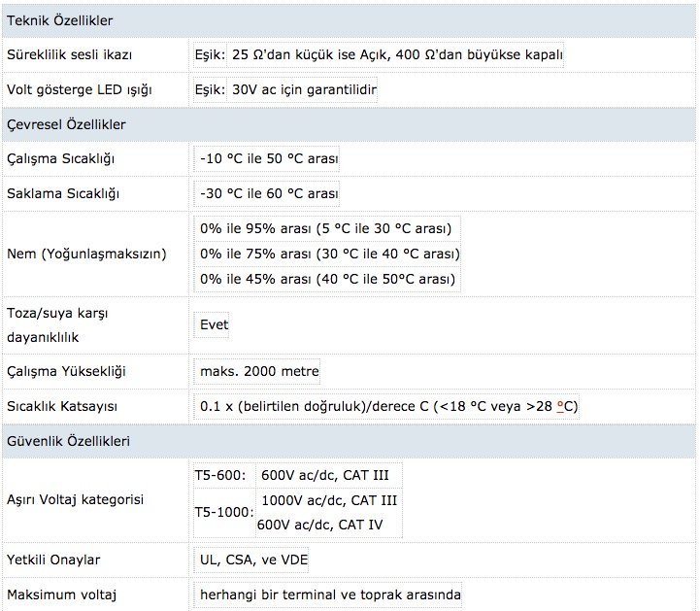700x611 pixels.
Task: Click the Çalışma Sıcaklığı row label
Action: point(67,158)
